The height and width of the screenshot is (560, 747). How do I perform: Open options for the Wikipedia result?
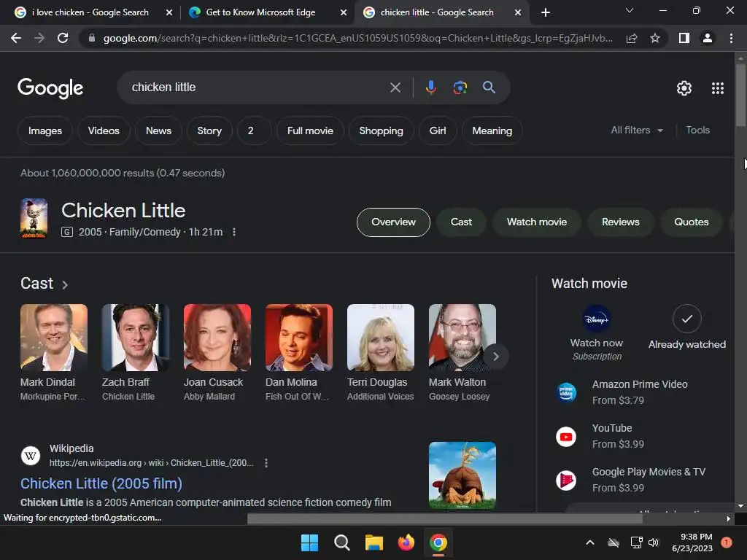(x=266, y=463)
